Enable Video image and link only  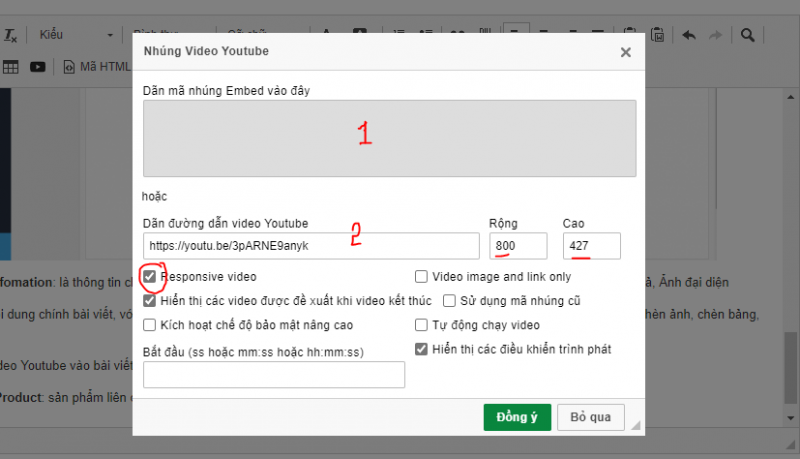point(422,277)
